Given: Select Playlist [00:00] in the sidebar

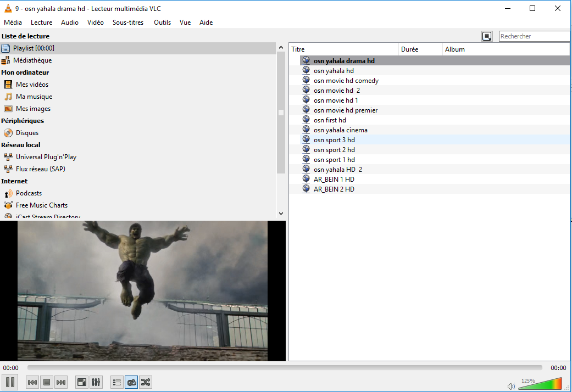Looking at the screenshot, I should 138,48.
